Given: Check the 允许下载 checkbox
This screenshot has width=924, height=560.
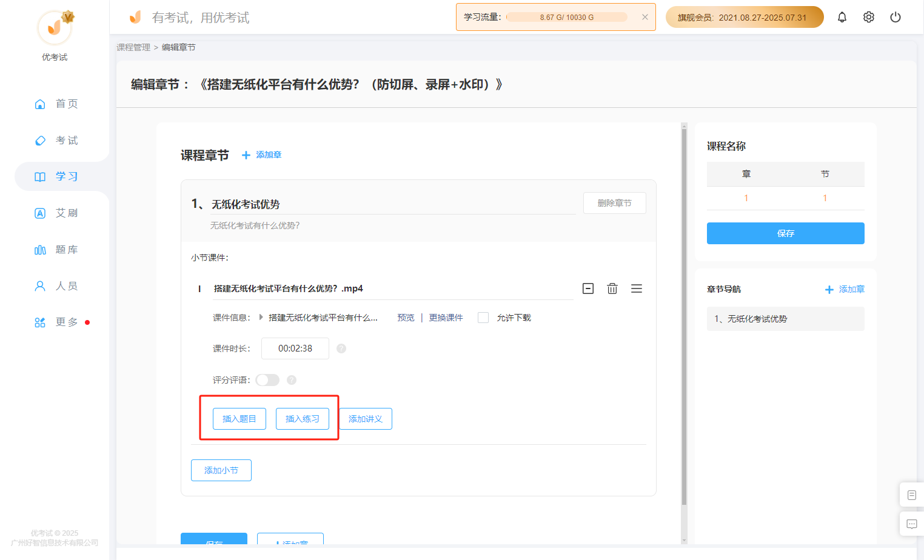Looking at the screenshot, I should tap(483, 318).
